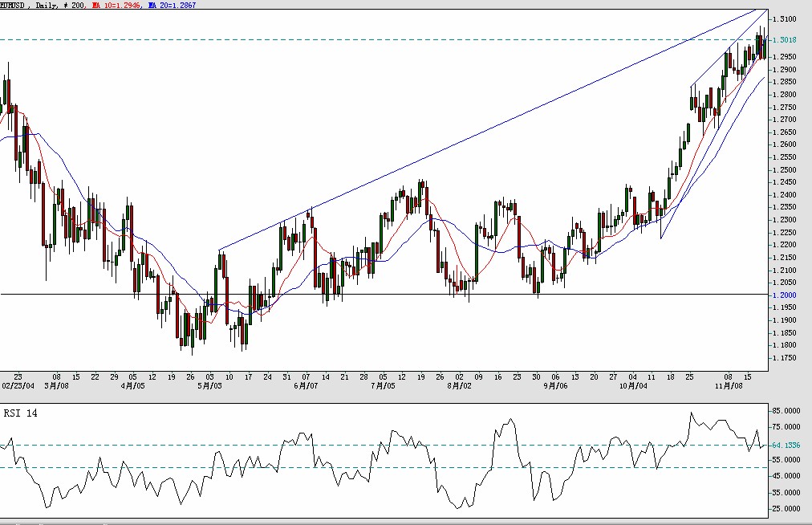Click the 6月/07 month label

pos(306,385)
